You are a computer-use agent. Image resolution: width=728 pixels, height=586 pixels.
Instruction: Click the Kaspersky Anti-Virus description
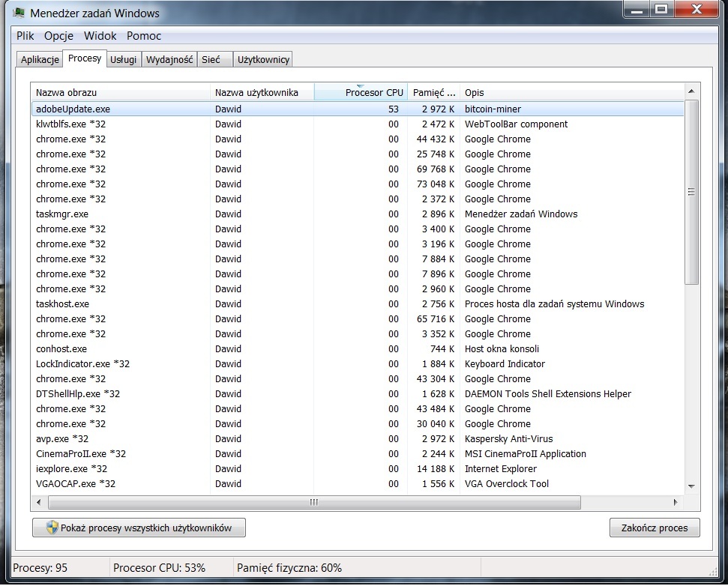pos(508,439)
